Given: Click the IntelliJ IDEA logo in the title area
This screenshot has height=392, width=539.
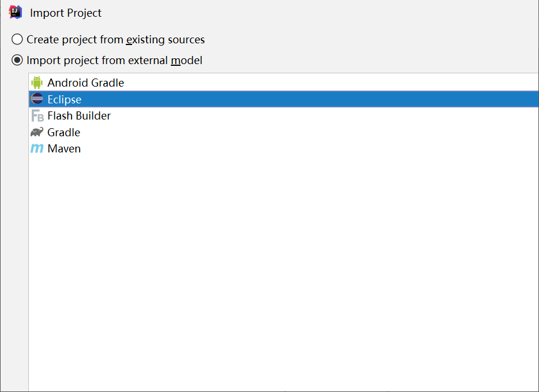Looking at the screenshot, I should 14,12.
